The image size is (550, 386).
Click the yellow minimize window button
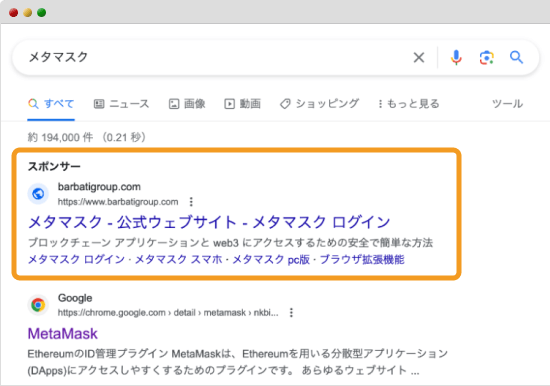(x=28, y=13)
